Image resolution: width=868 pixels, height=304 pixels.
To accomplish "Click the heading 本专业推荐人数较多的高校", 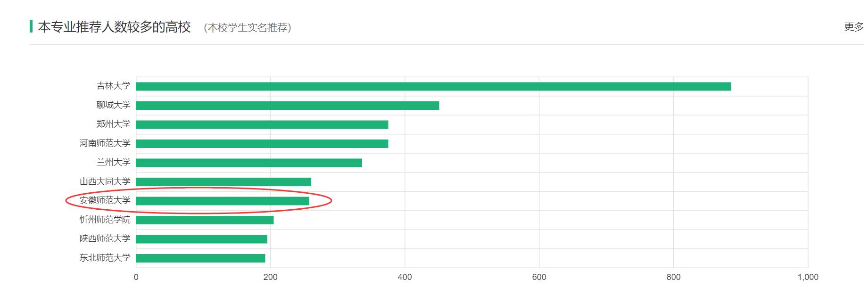I will tap(114, 27).
